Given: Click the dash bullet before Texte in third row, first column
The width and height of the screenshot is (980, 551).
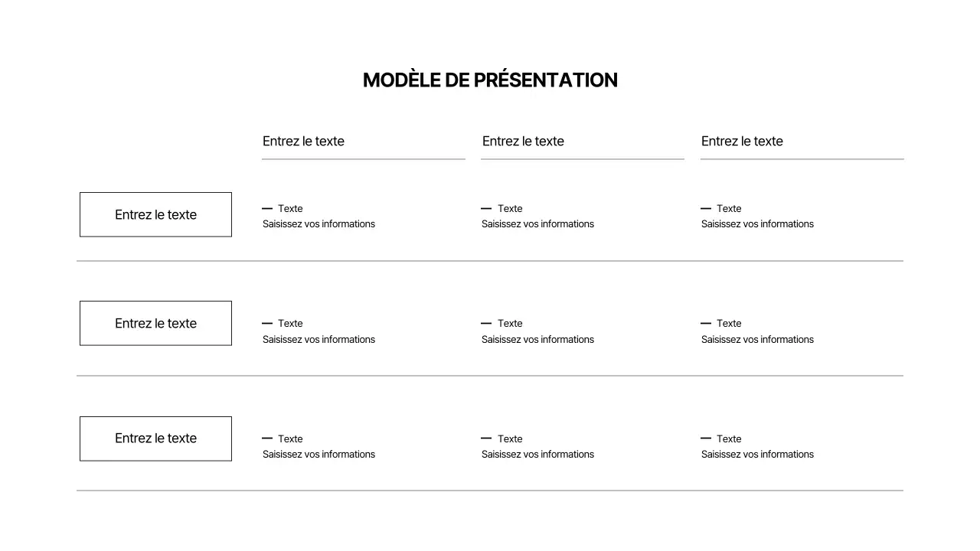Looking at the screenshot, I should (x=267, y=439).
